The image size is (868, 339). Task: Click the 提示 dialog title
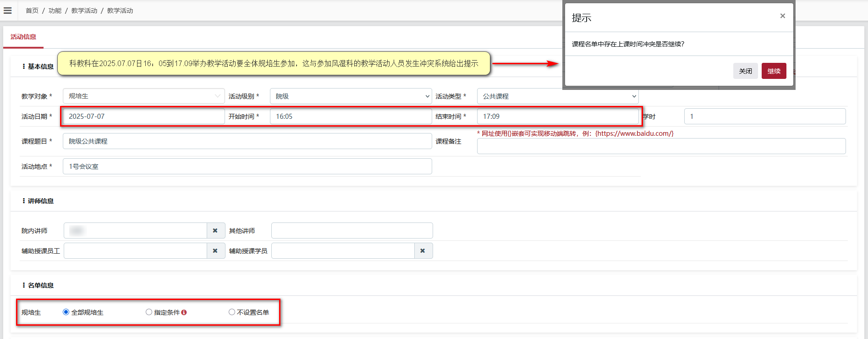[582, 18]
